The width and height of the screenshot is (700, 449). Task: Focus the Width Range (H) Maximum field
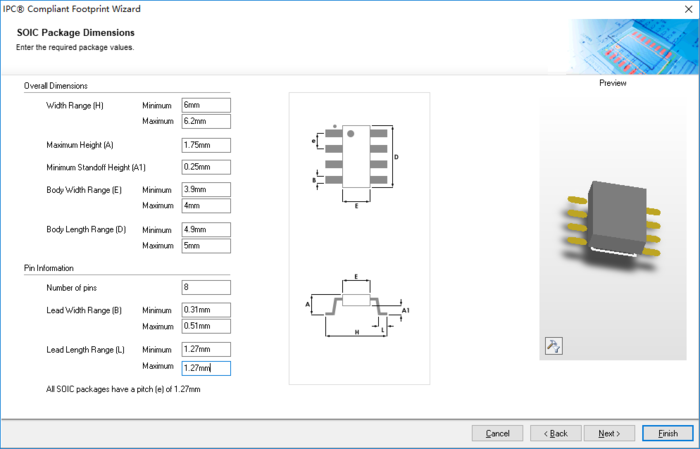pos(205,122)
